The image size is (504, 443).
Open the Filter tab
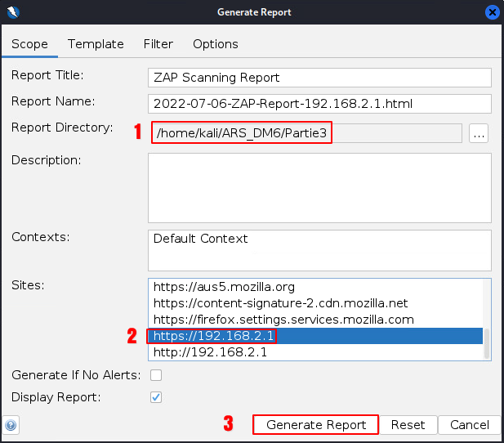(x=158, y=44)
